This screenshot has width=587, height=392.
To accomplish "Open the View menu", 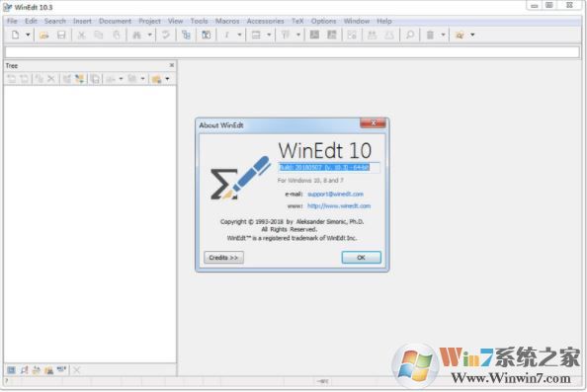I will coord(175,21).
